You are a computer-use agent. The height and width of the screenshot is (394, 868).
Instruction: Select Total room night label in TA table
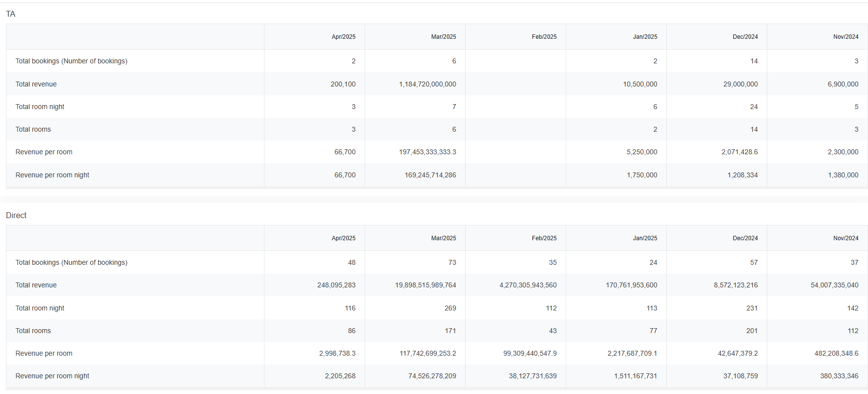coord(40,107)
